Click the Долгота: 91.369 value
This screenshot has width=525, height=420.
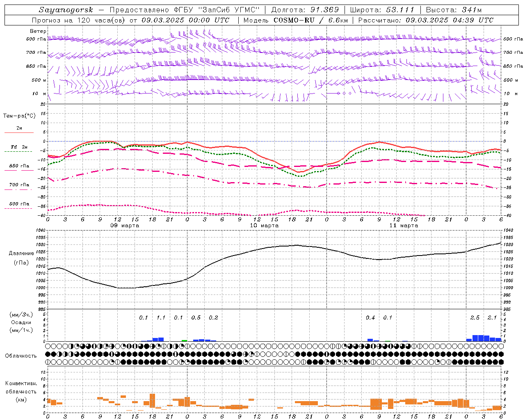[305, 10]
